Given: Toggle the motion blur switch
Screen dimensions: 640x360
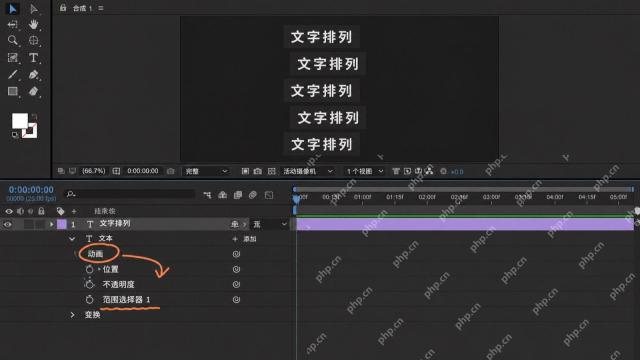Looking at the screenshot, I should point(253,195).
